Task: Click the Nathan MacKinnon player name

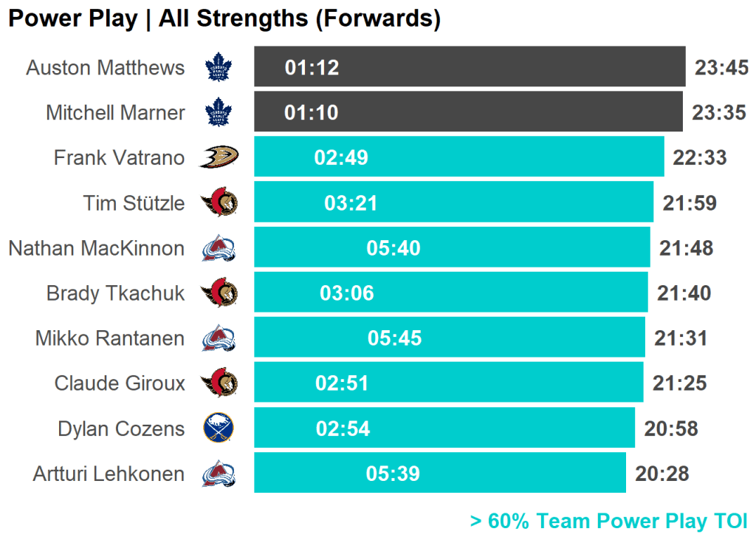Action: pyautogui.click(x=96, y=248)
